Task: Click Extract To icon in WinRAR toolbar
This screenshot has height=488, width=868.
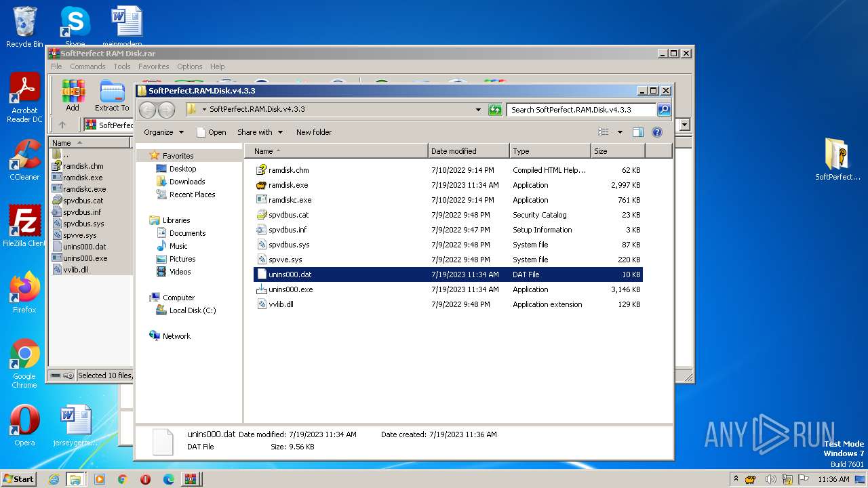Action: (x=112, y=96)
